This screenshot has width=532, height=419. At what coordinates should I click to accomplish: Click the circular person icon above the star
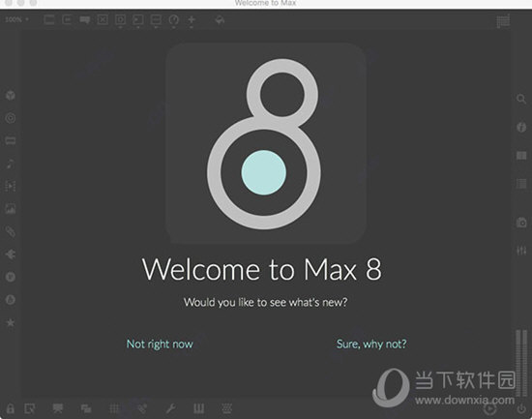11,299
